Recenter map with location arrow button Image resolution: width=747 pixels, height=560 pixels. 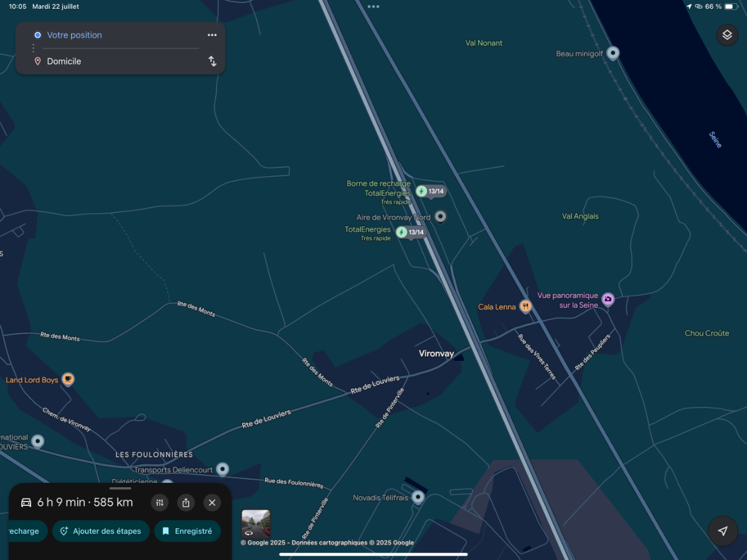coord(723,531)
